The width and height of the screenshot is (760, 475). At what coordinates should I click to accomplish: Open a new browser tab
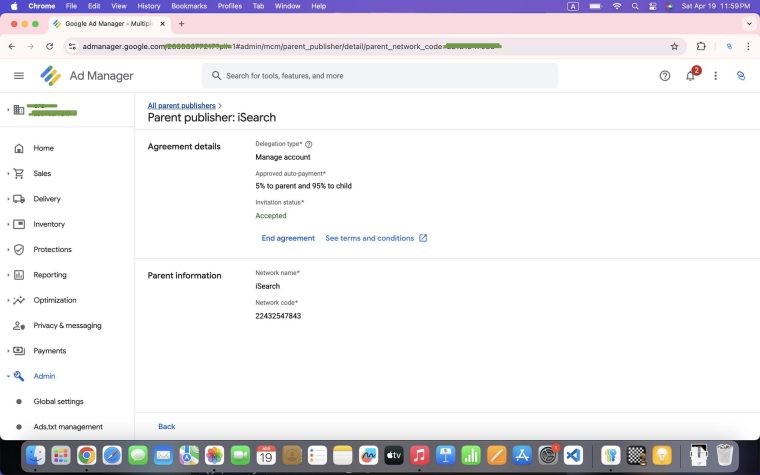click(181, 24)
